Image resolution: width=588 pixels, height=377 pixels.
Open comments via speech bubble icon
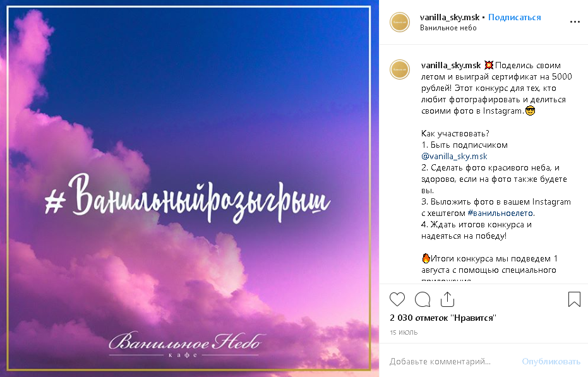[423, 299]
